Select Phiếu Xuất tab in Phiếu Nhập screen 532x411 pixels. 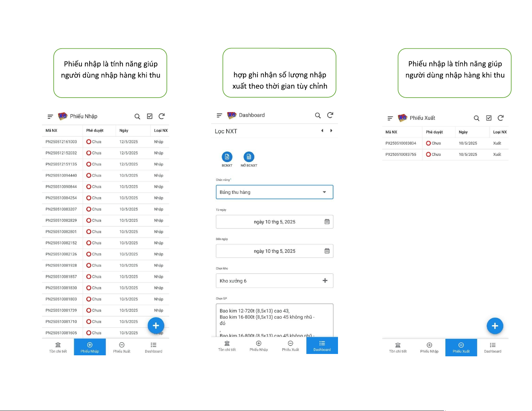pos(122,347)
